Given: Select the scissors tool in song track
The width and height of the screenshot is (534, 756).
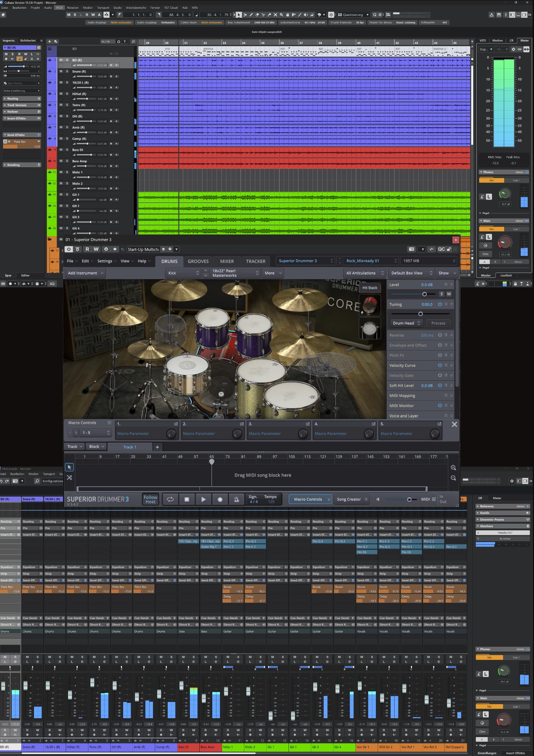Looking at the screenshot, I should [69, 478].
